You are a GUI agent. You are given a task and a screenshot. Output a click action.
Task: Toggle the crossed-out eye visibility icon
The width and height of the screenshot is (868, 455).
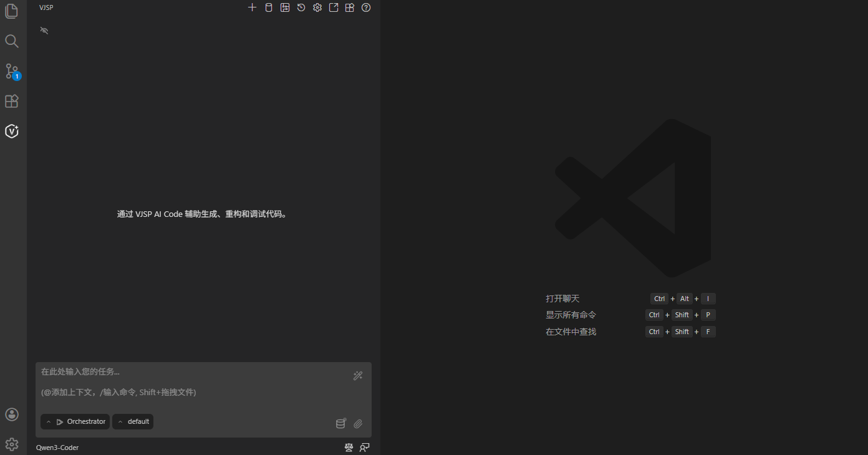click(x=44, y=31)
